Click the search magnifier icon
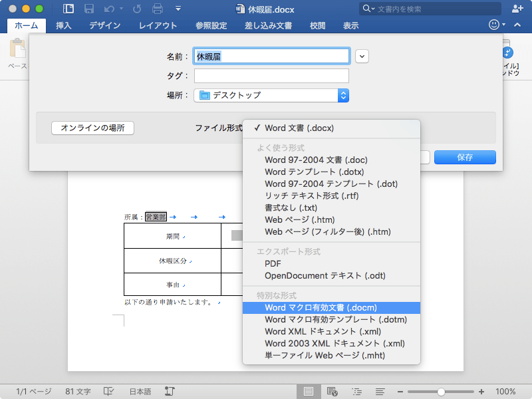Image resolution: width=532 pixels, height=399 pixels. coord(366,9)
